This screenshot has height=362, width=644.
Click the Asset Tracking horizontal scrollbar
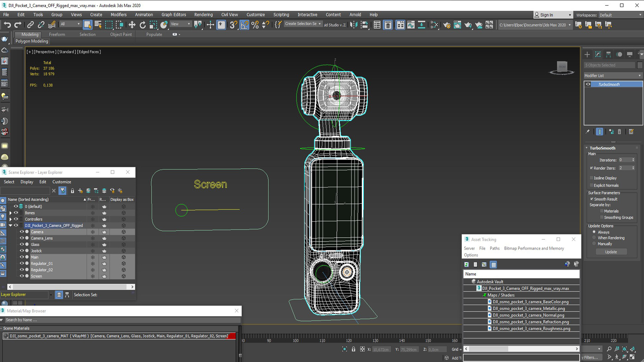pyautogui.click(x=521, y=349)
